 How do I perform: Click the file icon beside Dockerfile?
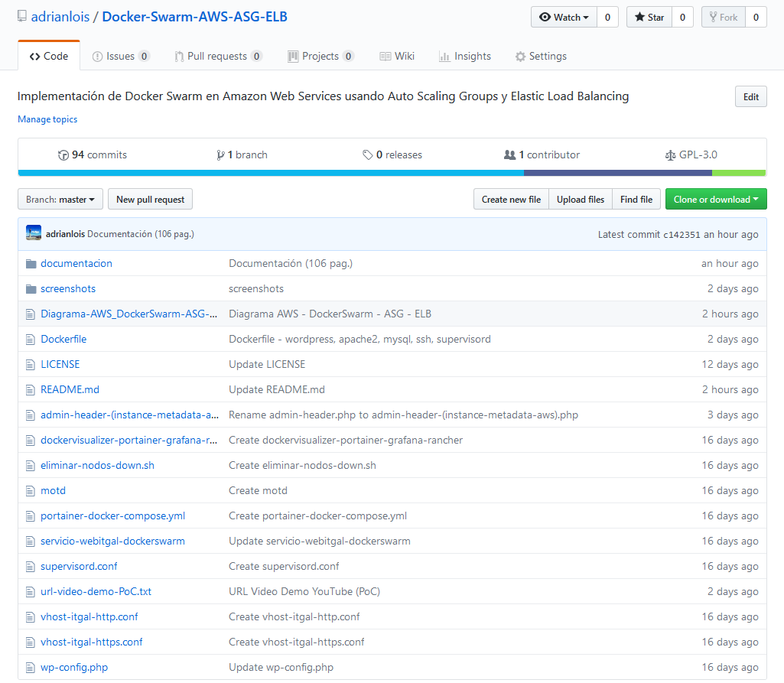(31, 340)
